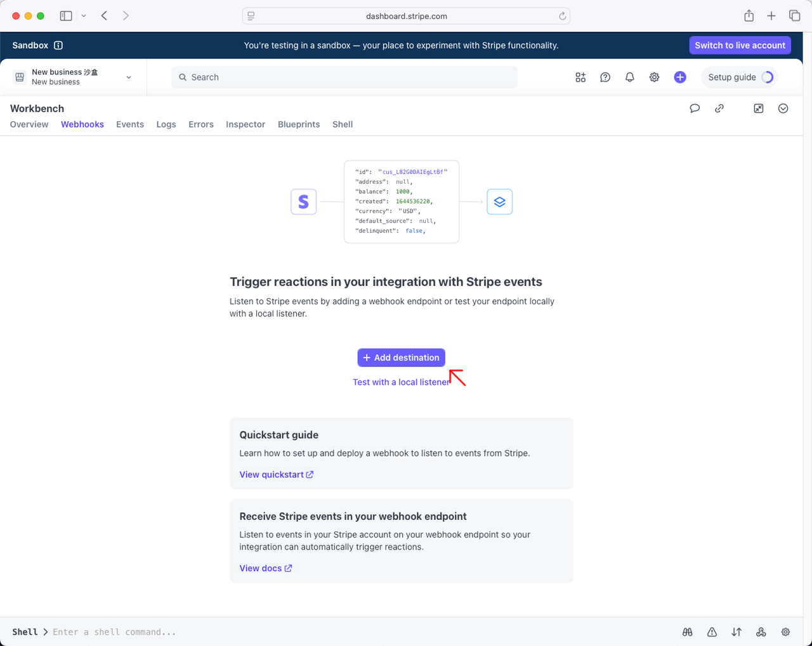The height and width of the screenshot is (646, 812).
Task: Open the Shell settings gear in bottom bar
Action: tap(785, 632)
